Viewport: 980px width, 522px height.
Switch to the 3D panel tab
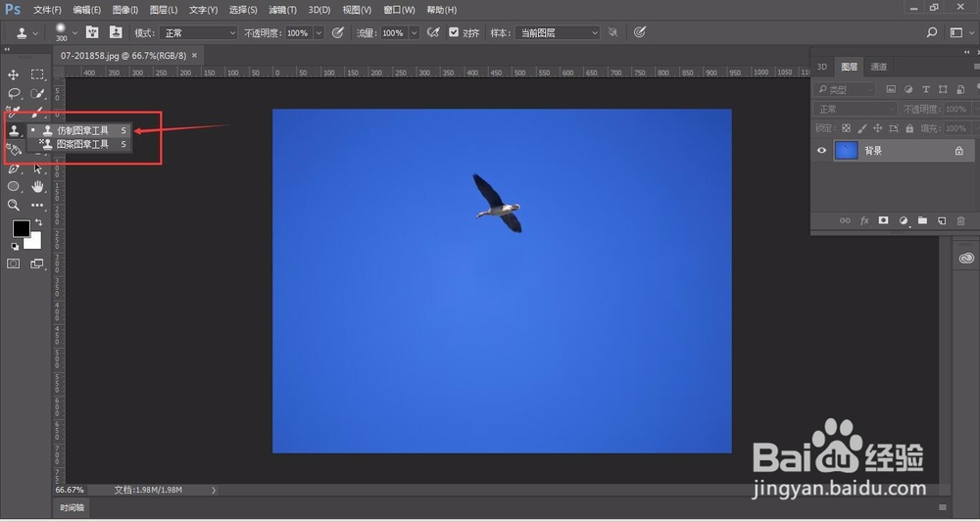click(822, 67)
